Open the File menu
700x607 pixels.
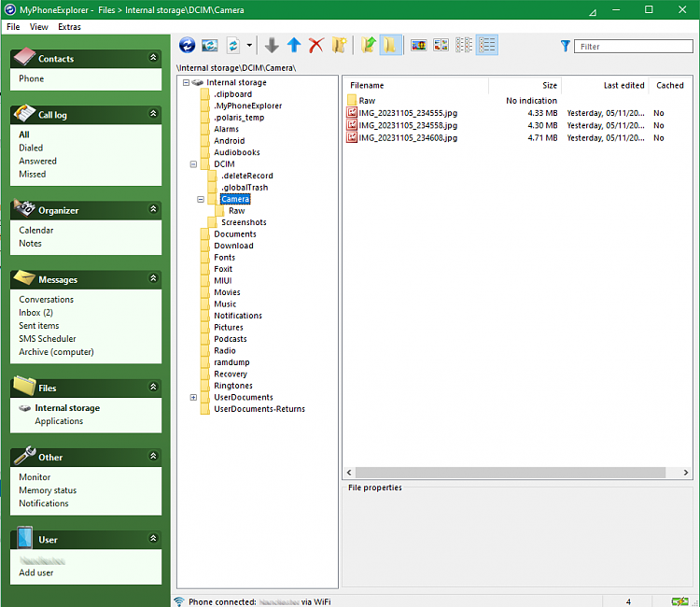tap(13, 27)
